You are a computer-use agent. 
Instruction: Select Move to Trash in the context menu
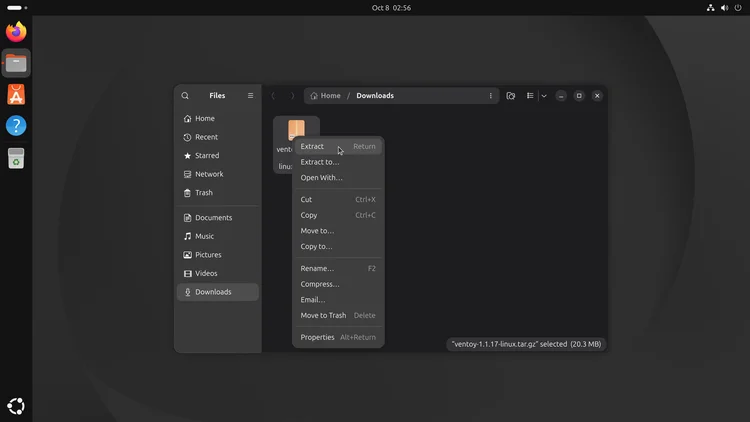tap(338, 315)
